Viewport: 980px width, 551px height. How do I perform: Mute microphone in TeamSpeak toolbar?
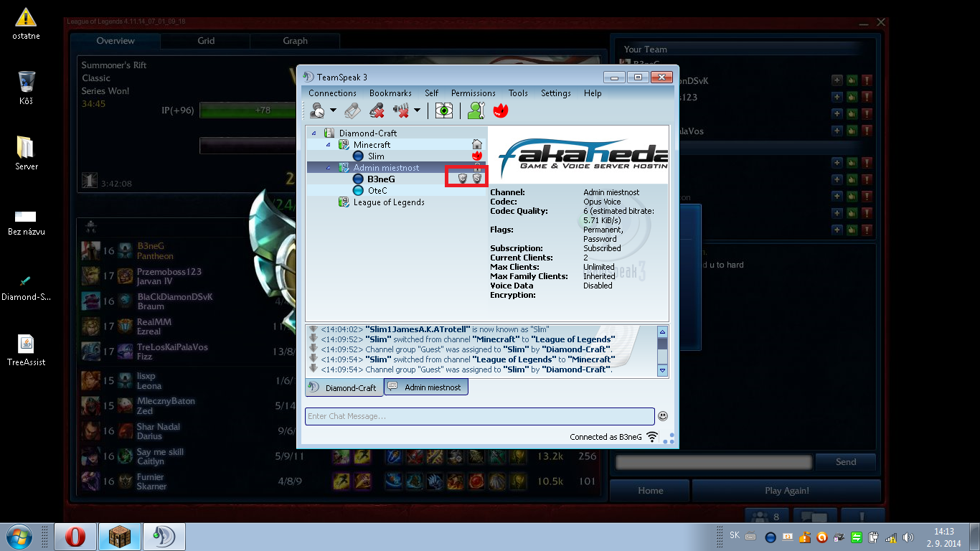[377, 110]
